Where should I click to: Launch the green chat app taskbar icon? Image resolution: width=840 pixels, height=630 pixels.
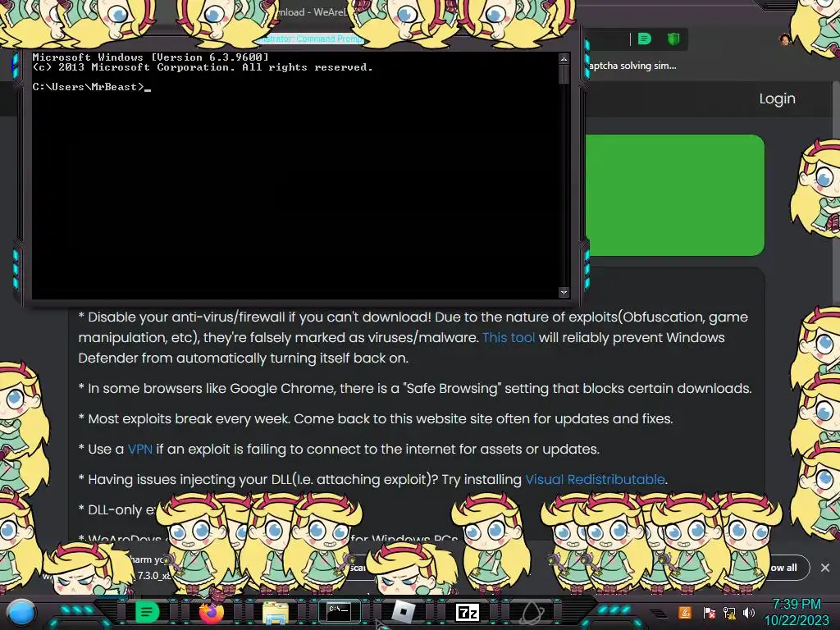(147, 612)
